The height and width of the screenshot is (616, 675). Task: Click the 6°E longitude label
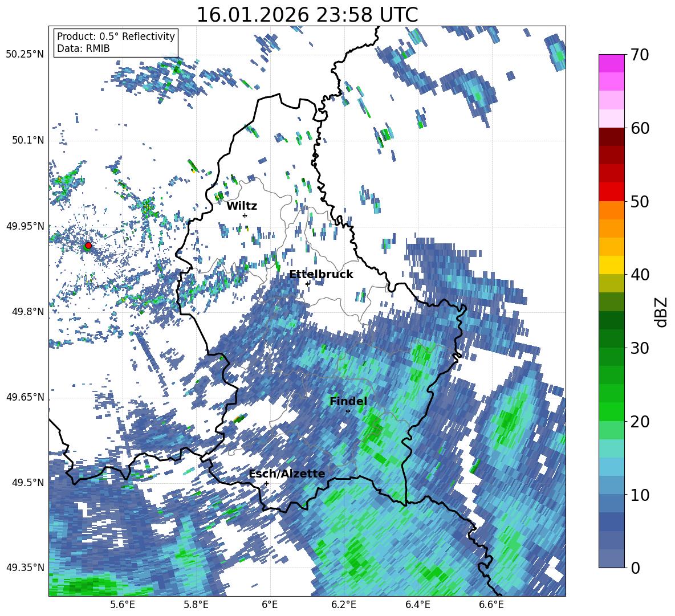click(270, 605)
